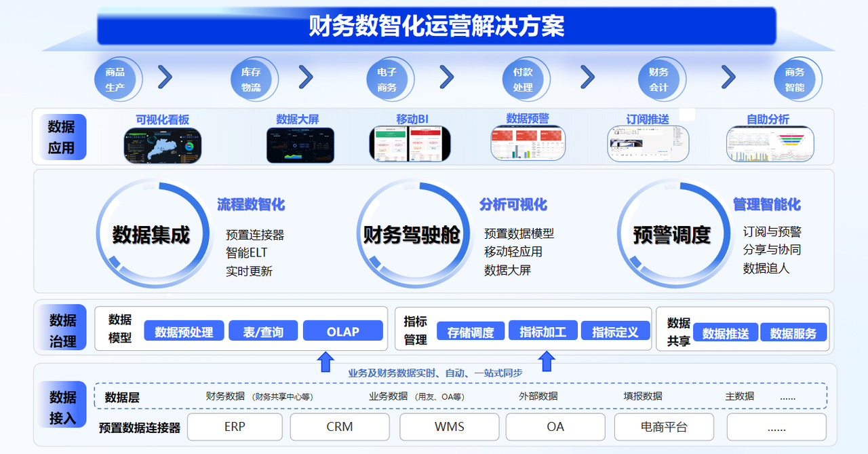The width and height of the screenshot is (868, 454).
Task: Select the 表/查询 button
Action: (263, 331)
